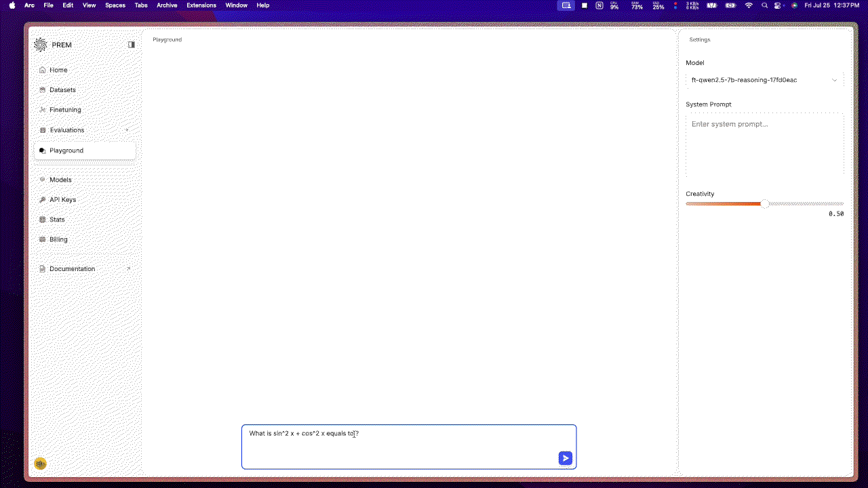Open the Apple menu
This screenshot has width=868, height=488.
click(x=12, y=5)
